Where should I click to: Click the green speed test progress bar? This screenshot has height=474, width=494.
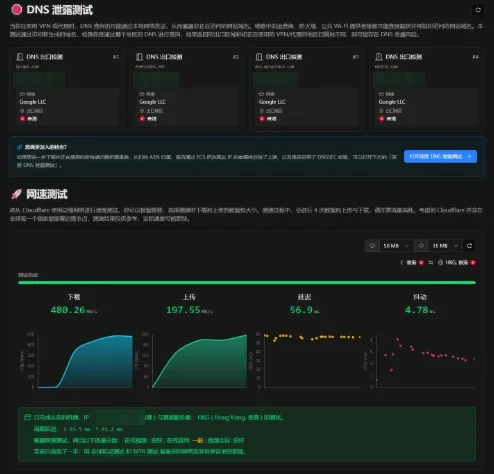pos(247,283)
